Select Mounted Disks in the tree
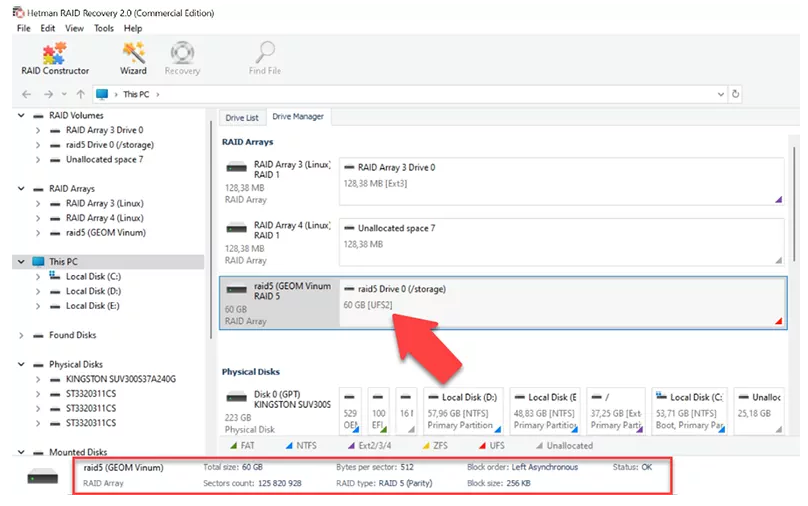 point(78,452)
